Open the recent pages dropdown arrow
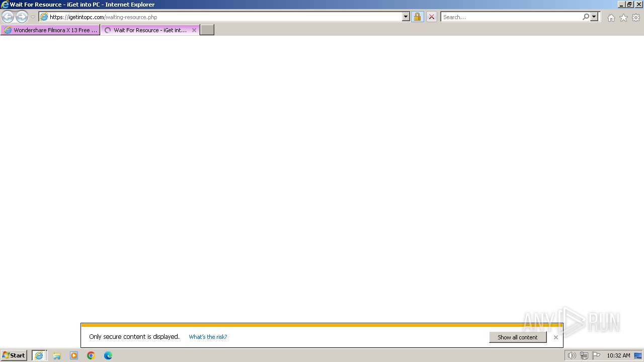 pos(33,17)
